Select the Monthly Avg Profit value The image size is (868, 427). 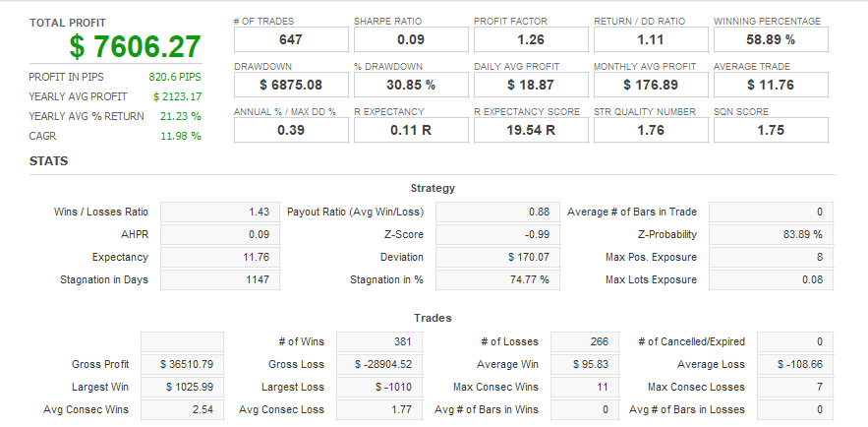point(651,85)
